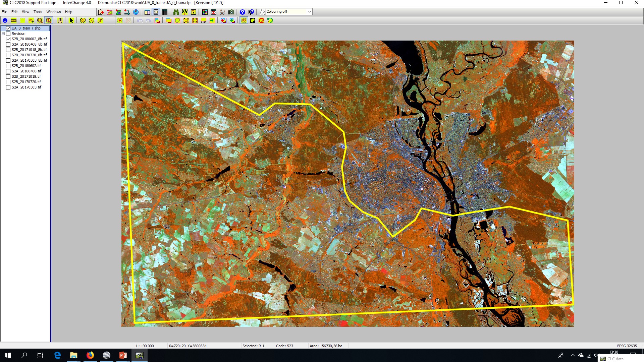
Task: Select the black arrow pointer tool
Action: pos(71,20)
